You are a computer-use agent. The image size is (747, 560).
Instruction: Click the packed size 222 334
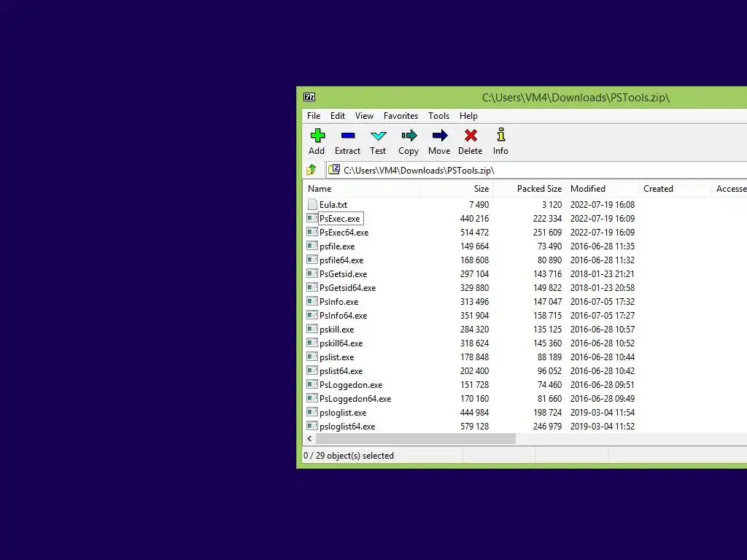[547, 219]
